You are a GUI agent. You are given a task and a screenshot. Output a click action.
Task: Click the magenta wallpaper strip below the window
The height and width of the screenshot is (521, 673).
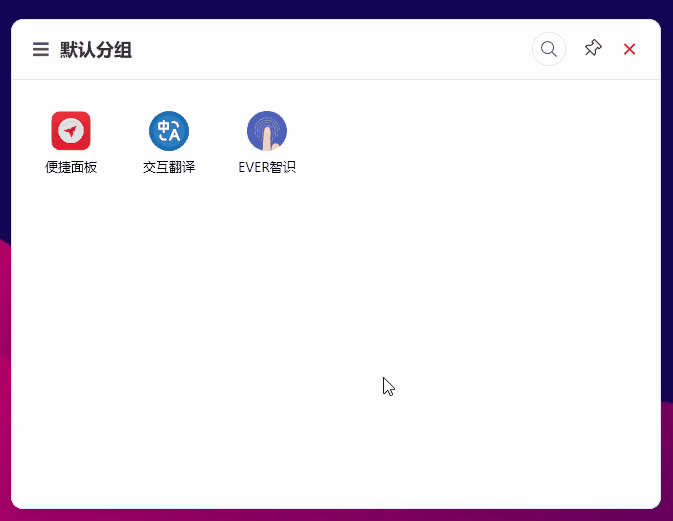[336, 515]
